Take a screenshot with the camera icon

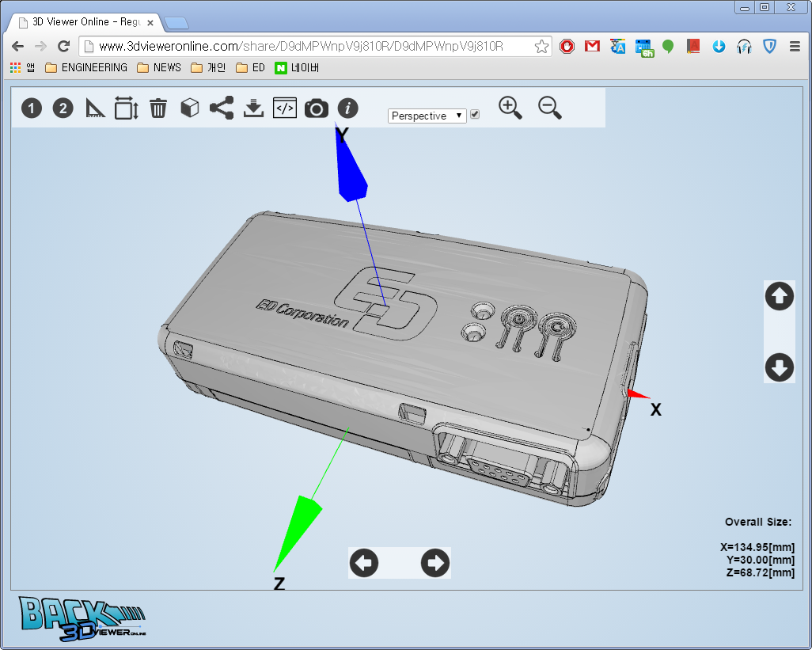point(316,108)
